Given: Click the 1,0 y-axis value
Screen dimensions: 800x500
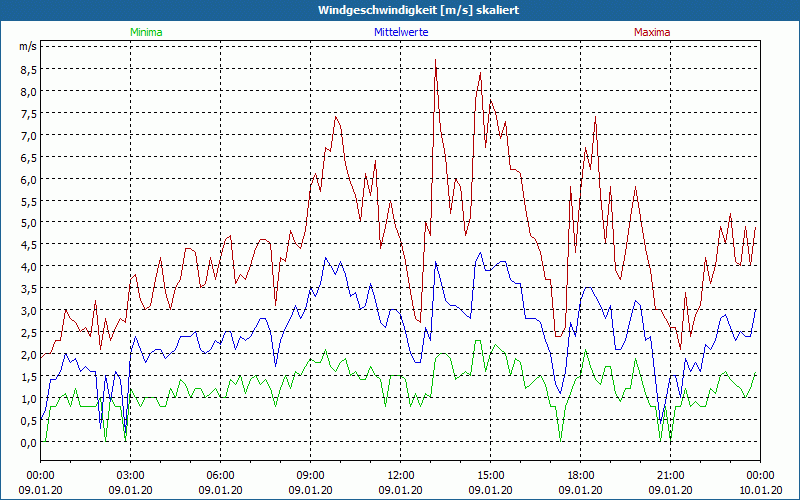Looking at the screenshot, I should click(x=28, y=398).
